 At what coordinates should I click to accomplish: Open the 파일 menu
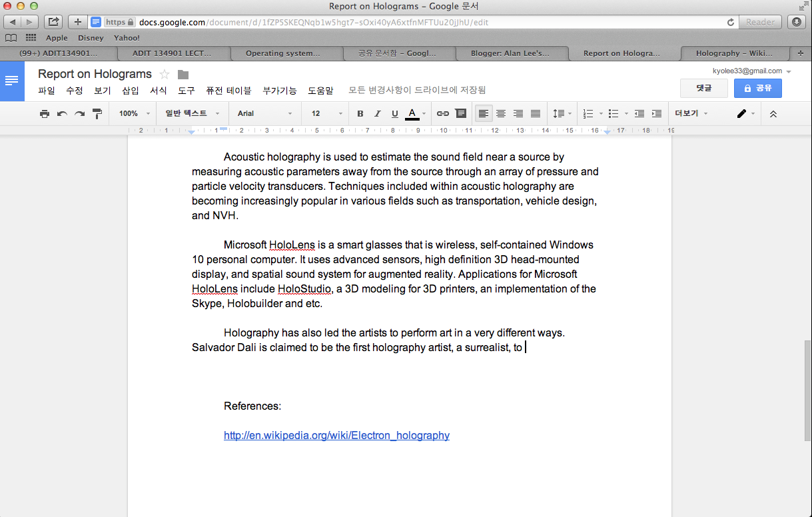[x=47, y=91]
